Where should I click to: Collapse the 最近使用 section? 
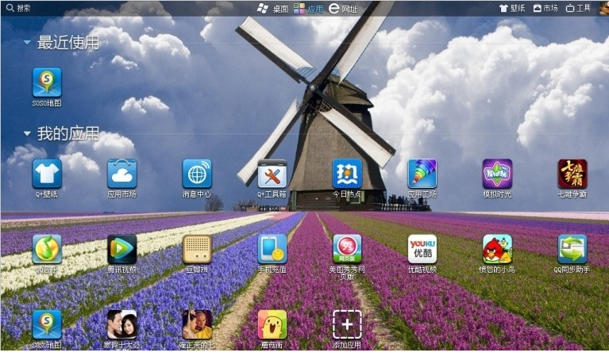point(27,42)
